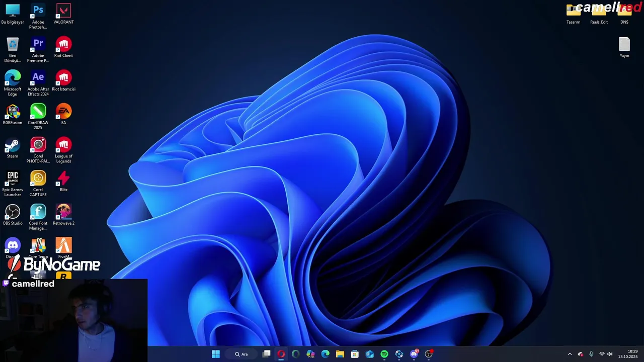The width and height of the screenshot is (644, 362).
Task: Select the Corel CAPTURE desktop icon
Action: click(x=38, y=184)
